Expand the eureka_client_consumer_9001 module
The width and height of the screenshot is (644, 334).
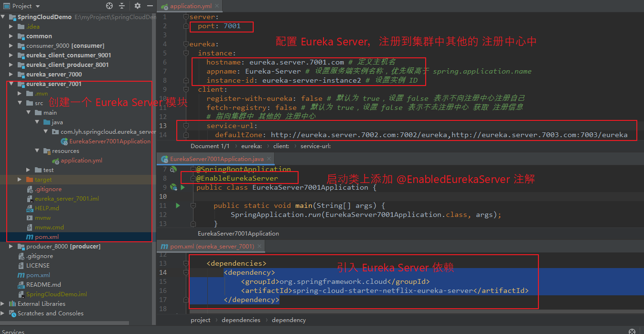11,55
